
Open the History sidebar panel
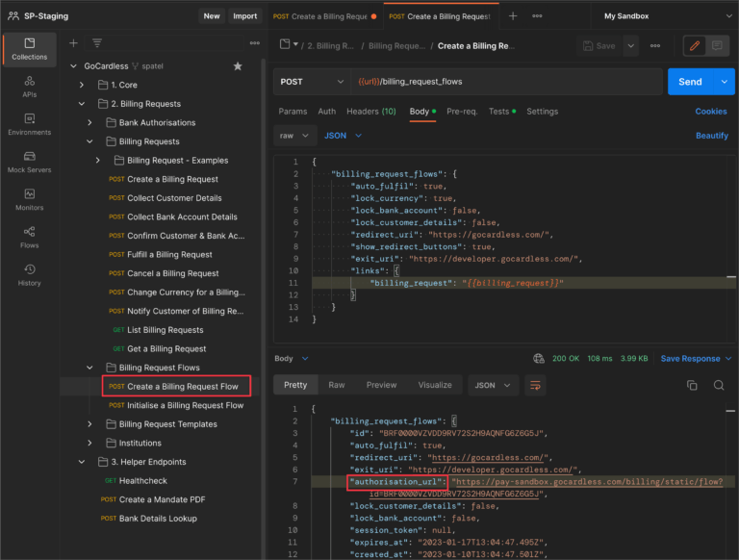[29, 275]
